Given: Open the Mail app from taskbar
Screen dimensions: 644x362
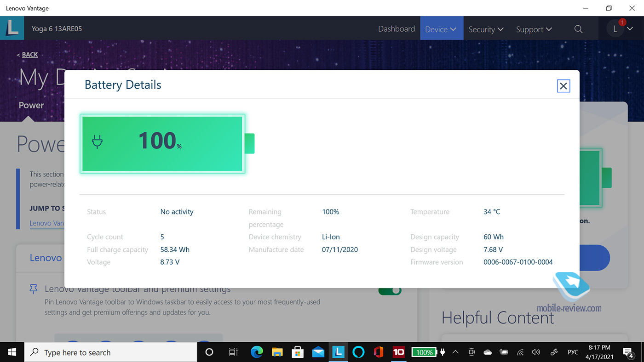Looking at the screenshot, I should pos(318,352).
